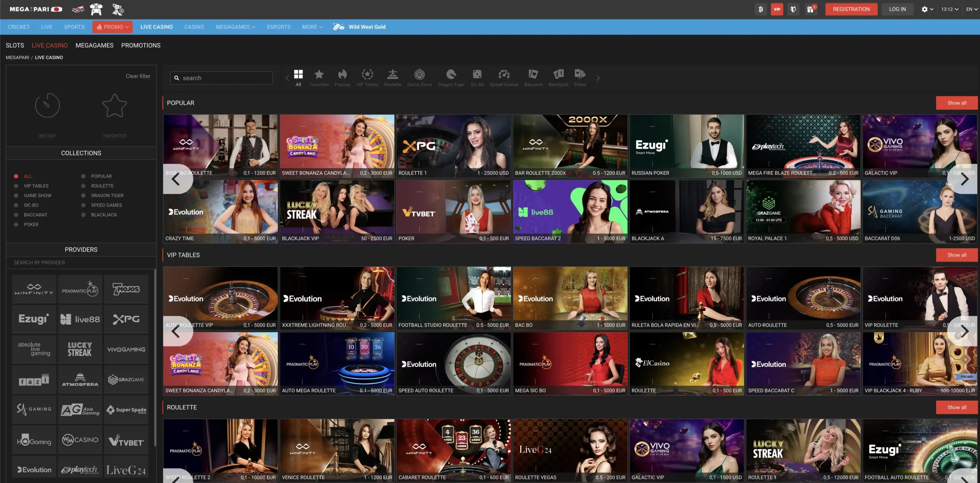Filter by Ezugi provider logo
Screen dimensions: 980x483
(34, 319)
